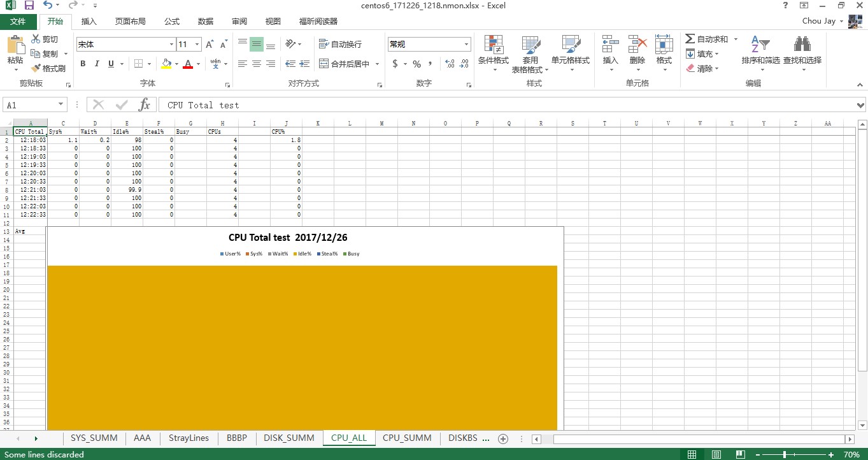Click the Cut (剪切) scissors button

pyautogui.click(x=45, y=40)
